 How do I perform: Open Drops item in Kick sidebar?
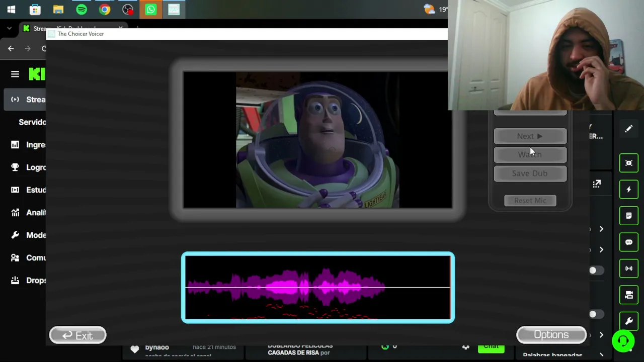[28, 281]
